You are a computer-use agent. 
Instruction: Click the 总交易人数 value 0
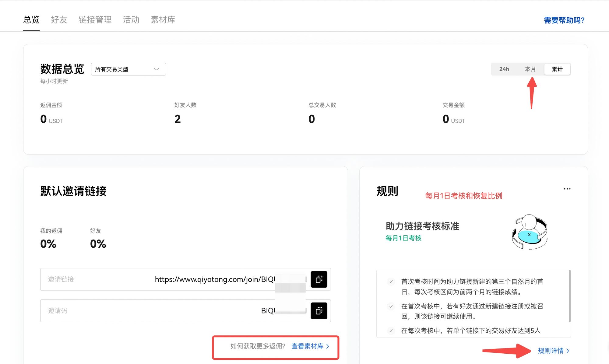(312, 119)
